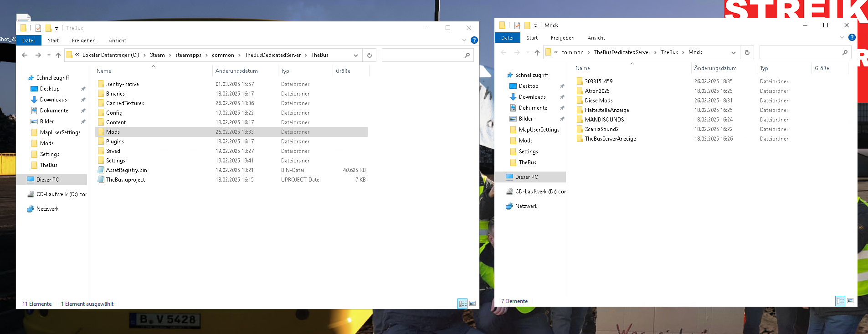Viewport: 868px width, 334px height.
Task: Open recent locations dropdown in TheBus window
Action: (x=49, y=56)
